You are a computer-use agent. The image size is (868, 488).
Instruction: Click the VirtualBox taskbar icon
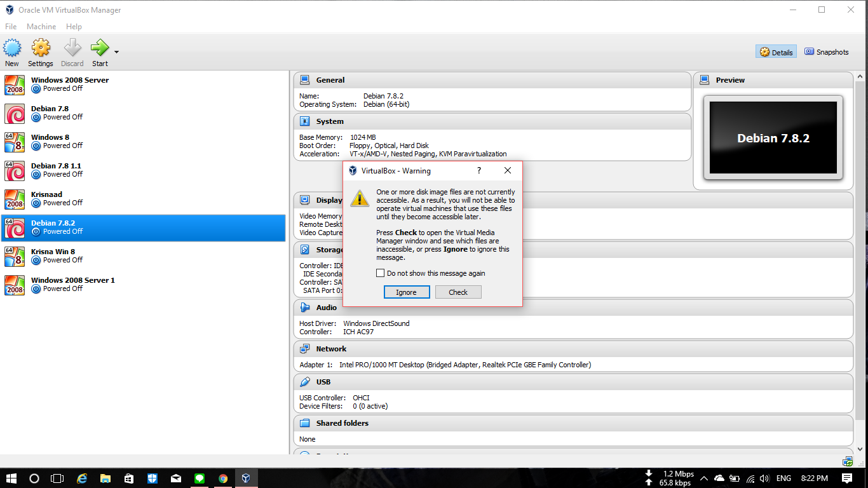(247, 478)
